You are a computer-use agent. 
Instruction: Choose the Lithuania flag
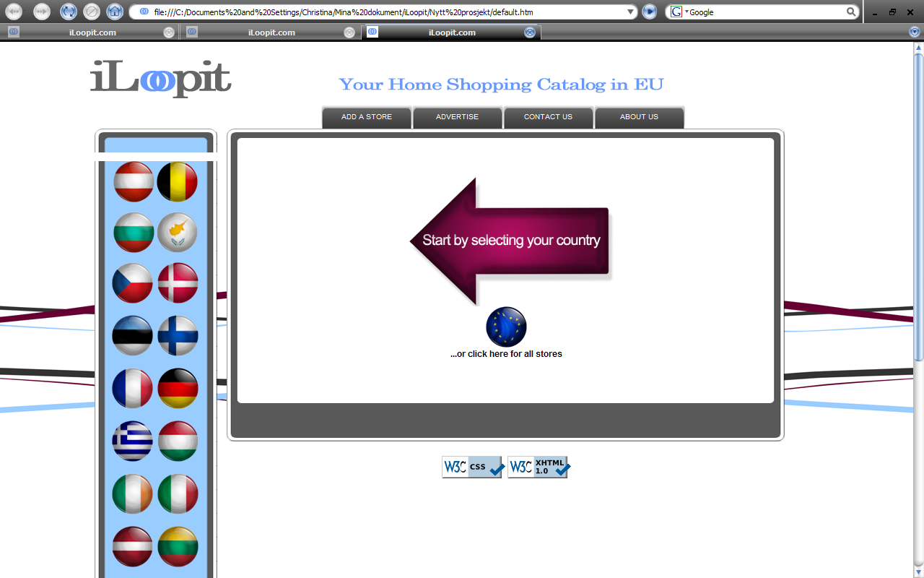click(x=178, y=546)
